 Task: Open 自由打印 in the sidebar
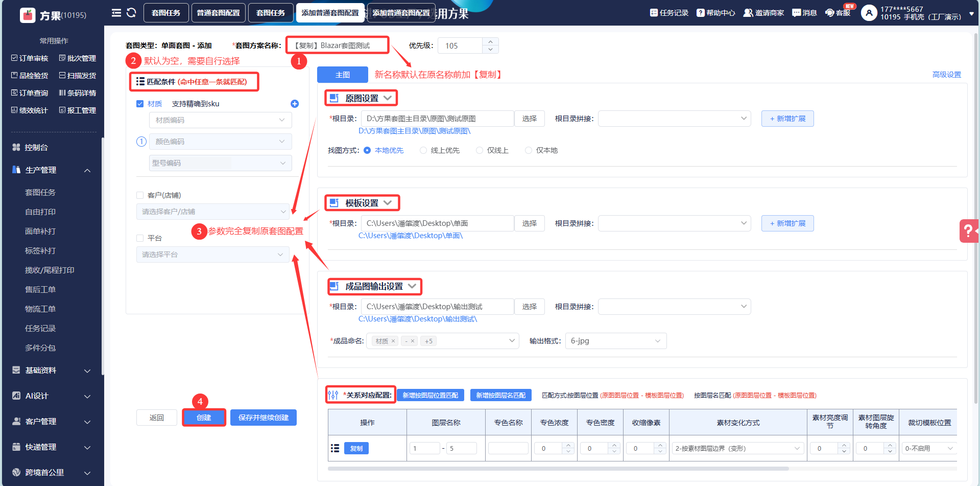[40, 212]
